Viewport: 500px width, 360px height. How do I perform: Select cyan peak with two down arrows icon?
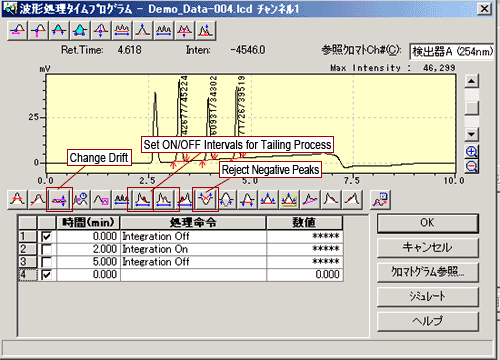click(x=59, y=31)
